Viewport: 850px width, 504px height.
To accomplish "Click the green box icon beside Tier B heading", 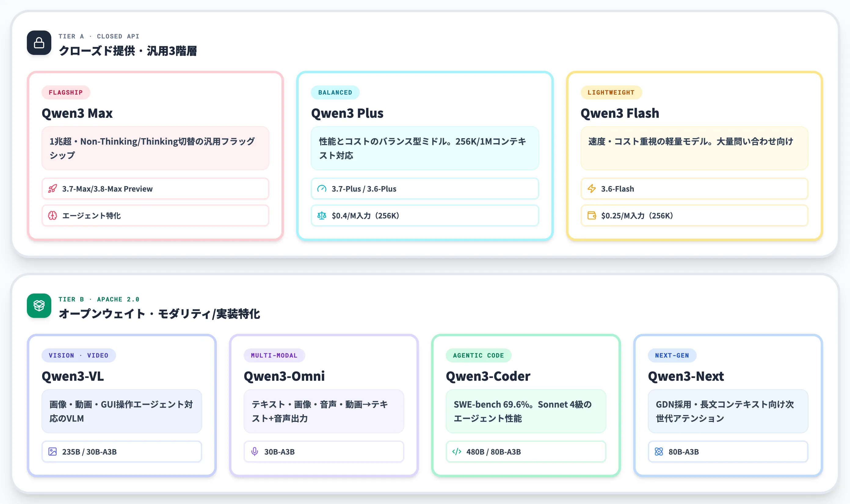I will tap(39, 306).
